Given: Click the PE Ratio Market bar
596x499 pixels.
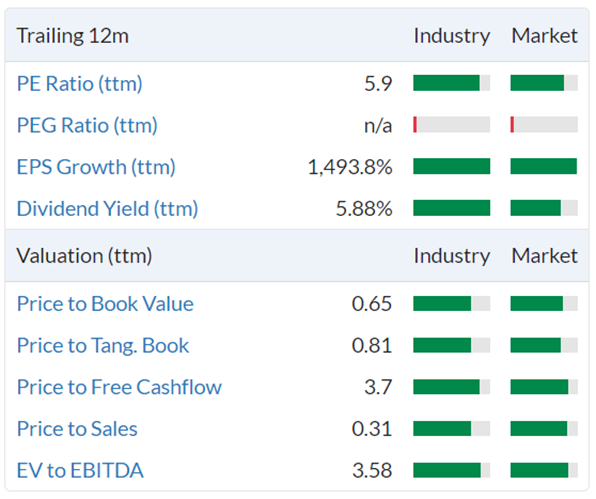Looking at the screenshot, I should click(x=544, y=83).
